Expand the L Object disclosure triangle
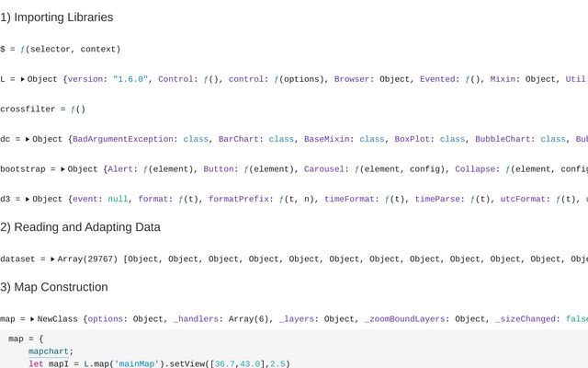 23,79
